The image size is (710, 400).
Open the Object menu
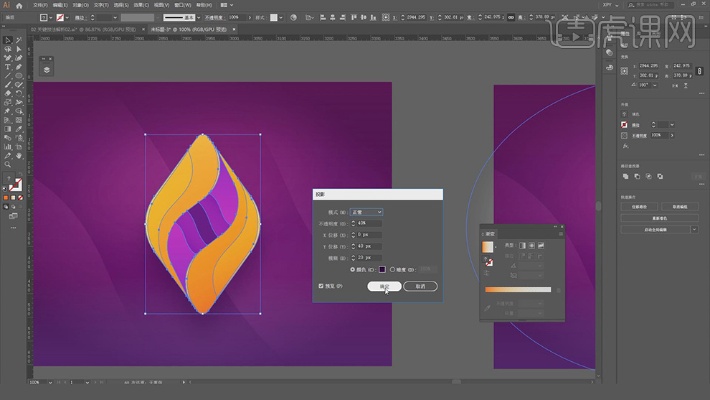(x=80, y=5)
